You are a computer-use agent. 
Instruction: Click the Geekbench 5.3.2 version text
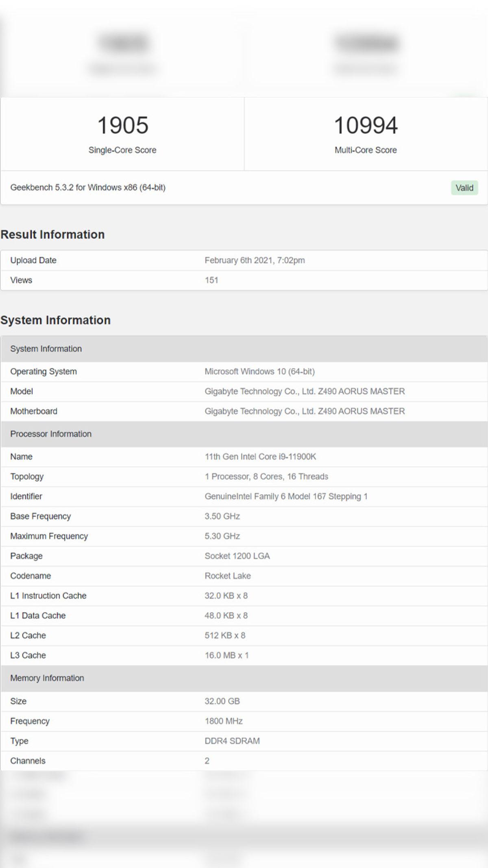click(88, 188)
